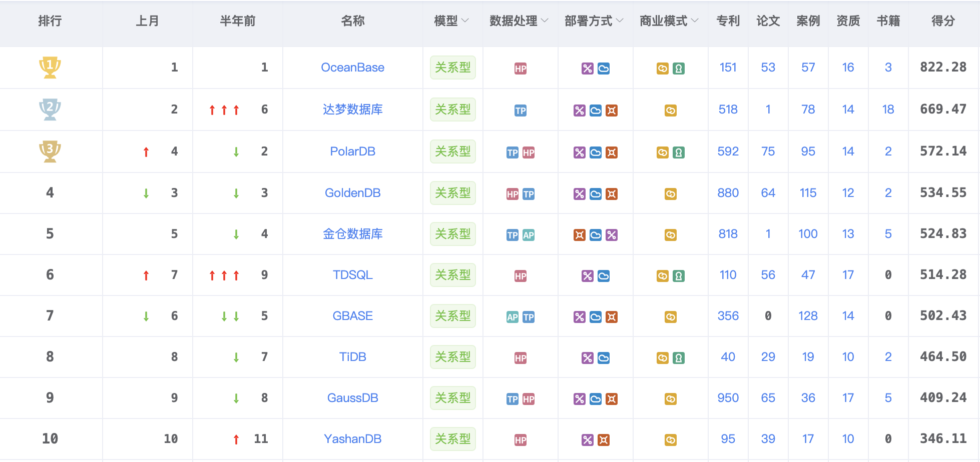Screen dimensions: 980x462
Task: Click the red upward rank arrows beside TDSQL
Action: (223, 275)
